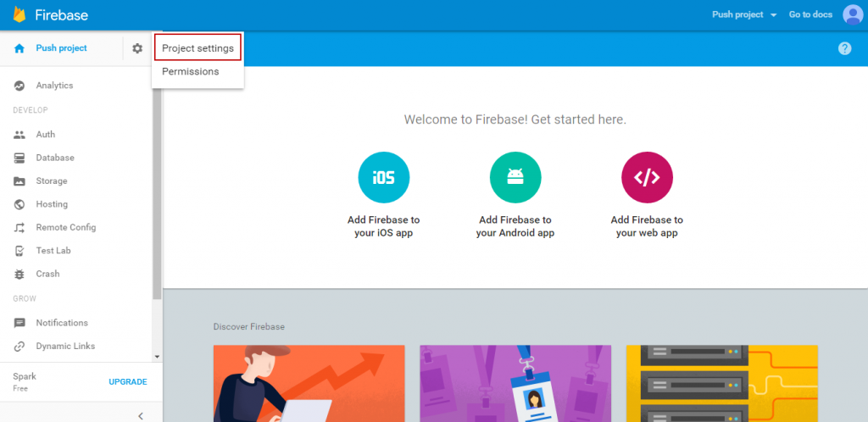
Task: Click the help question mark icon
Action: click(844, 48)
